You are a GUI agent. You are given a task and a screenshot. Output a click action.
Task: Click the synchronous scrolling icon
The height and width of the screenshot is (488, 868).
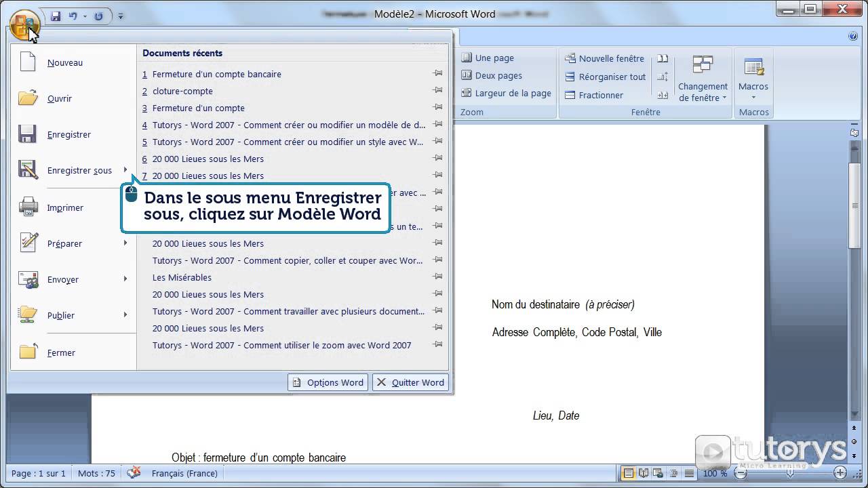(663, 77)
